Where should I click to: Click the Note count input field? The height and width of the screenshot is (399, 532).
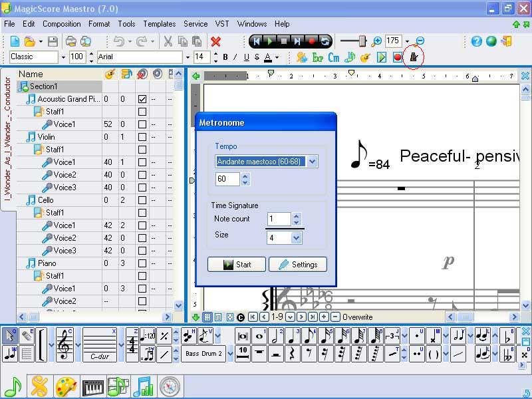coord(279,219)
